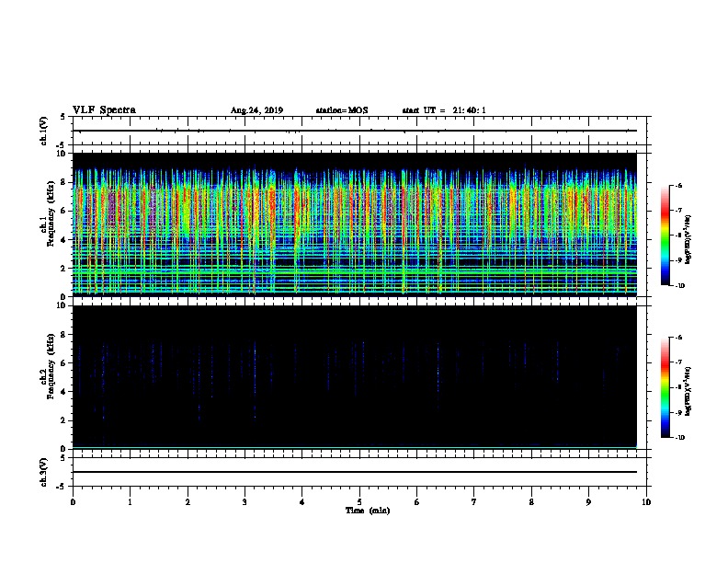Image resolution: width=728 pixels, height=563 pixels.
Task: Click the ch.2 frequency axis "2" tick label
Action: tap(63, 420)
